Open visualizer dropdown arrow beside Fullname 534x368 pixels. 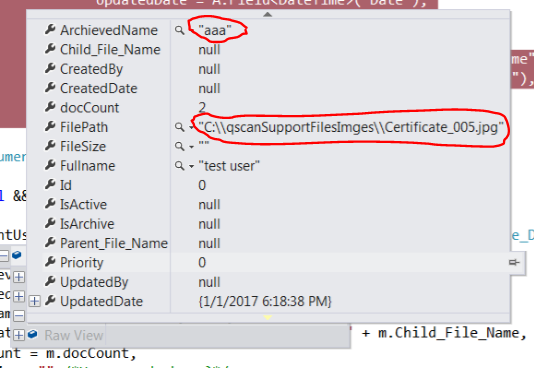(191, 167)
